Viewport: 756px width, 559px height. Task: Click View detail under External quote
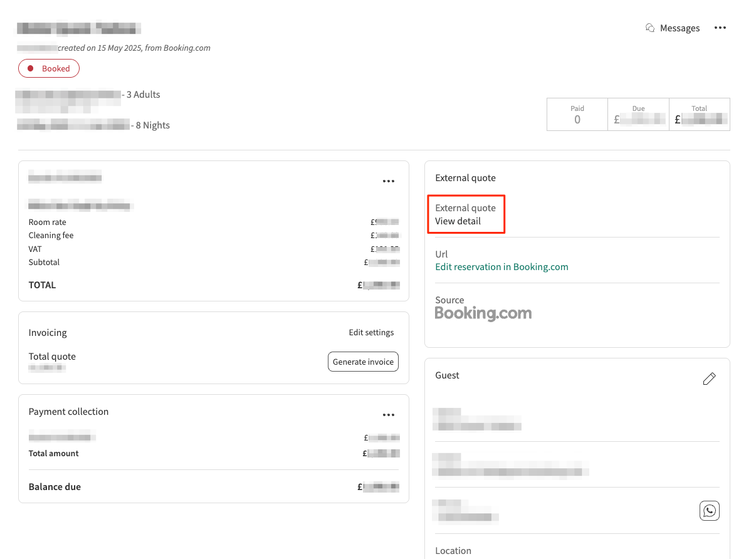click(x=458, y=221)
